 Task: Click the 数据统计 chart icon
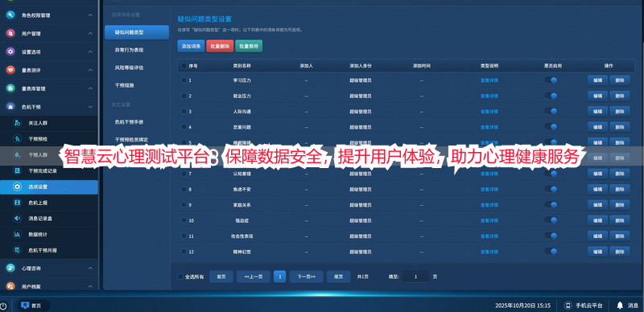(17, 235)
